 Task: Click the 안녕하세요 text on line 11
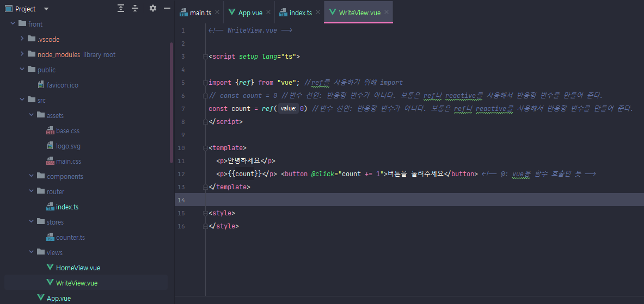coord(243,161)
